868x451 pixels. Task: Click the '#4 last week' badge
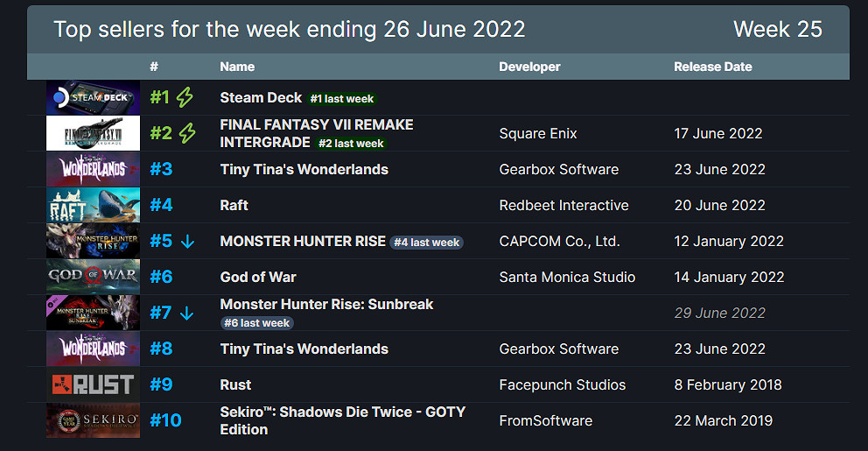[x=427, y=242]
